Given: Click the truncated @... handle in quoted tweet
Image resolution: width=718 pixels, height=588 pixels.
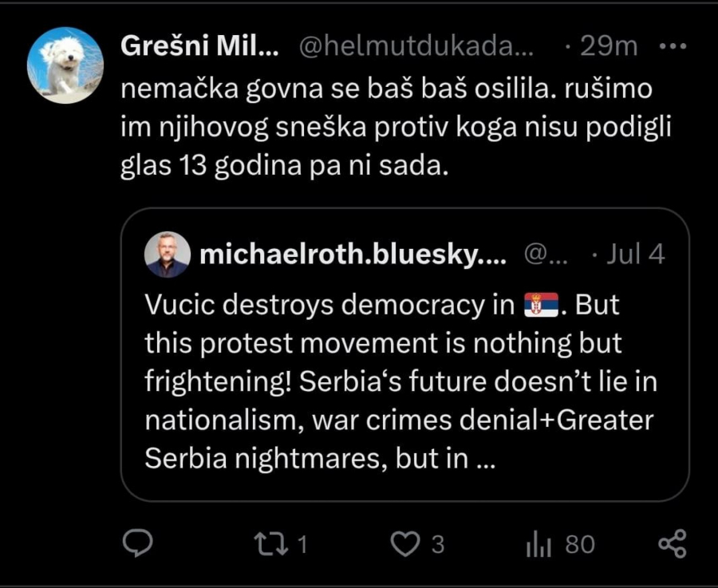Looking at the screenshot, I should pyautogui.click(x=546, y=255).
